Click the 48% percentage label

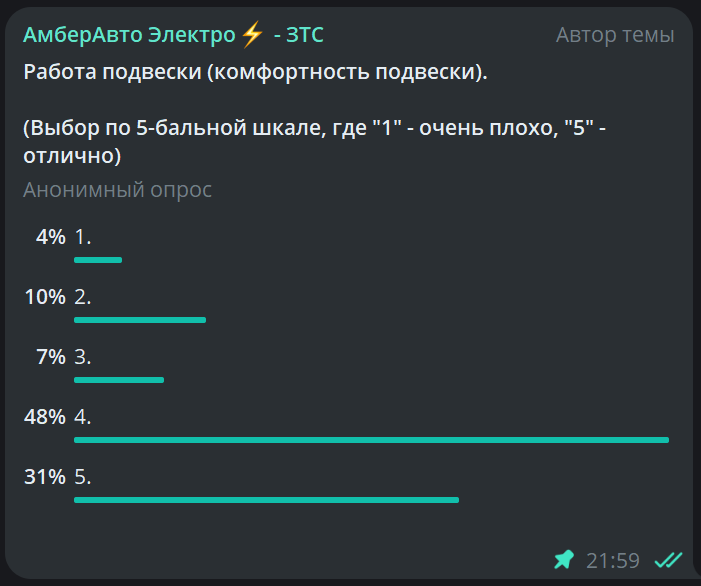coord(45,417)
